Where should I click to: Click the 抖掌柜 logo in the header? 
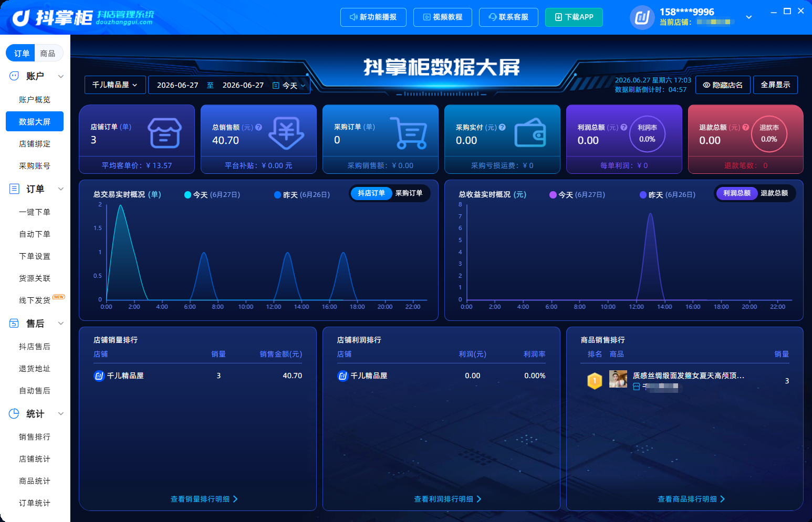(83, 18)
